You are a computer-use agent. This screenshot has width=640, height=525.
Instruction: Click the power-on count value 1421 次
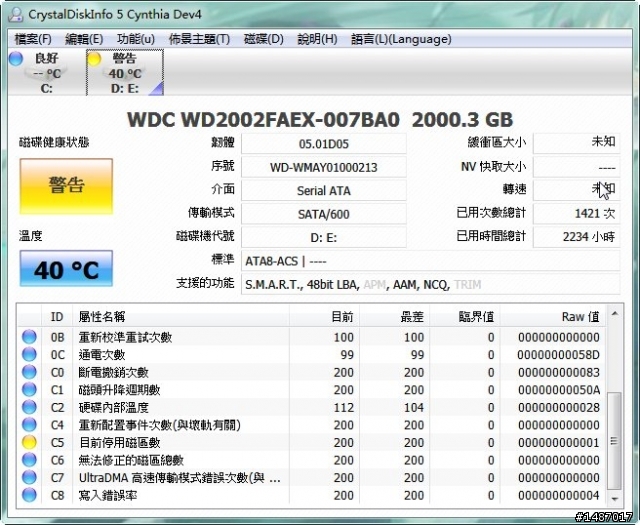coord(576,214)
